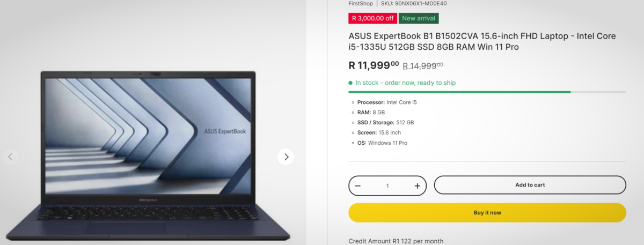The width and height of the screenshot is (644, 245).
Task: Click the yellow Buy it now button
Action: click(x=487, y=213)
